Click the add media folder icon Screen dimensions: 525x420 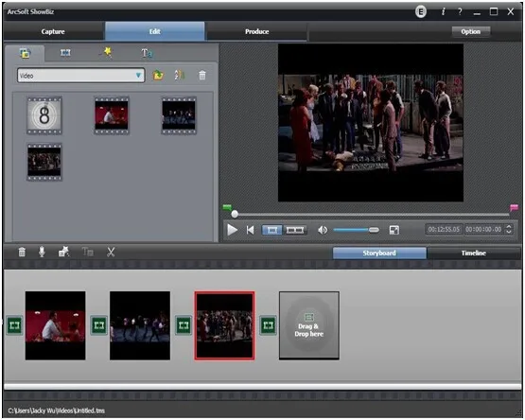click(158, 75)
